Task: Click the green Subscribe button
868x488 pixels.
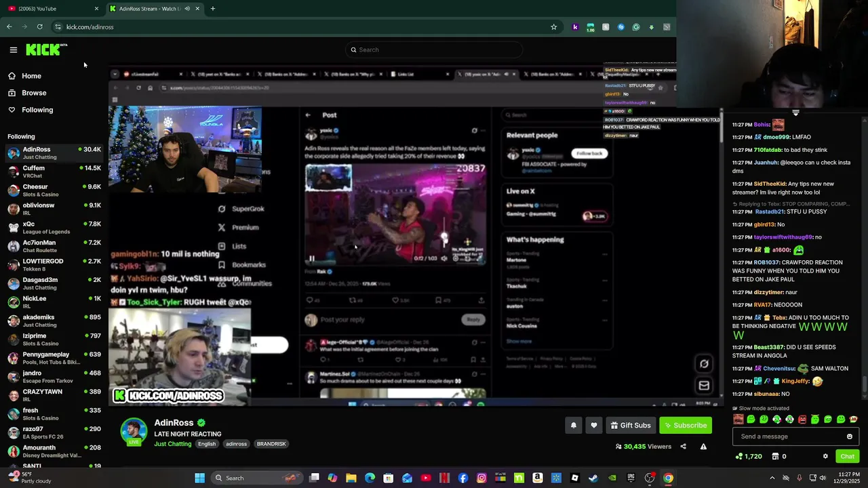Action: coord(686,425)
